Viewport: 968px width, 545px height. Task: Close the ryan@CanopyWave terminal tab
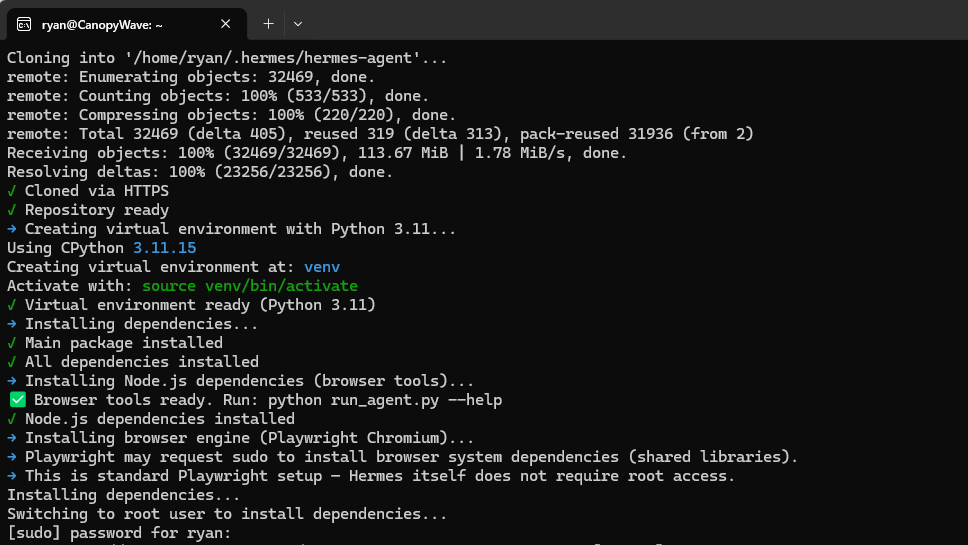pos(226,23)
